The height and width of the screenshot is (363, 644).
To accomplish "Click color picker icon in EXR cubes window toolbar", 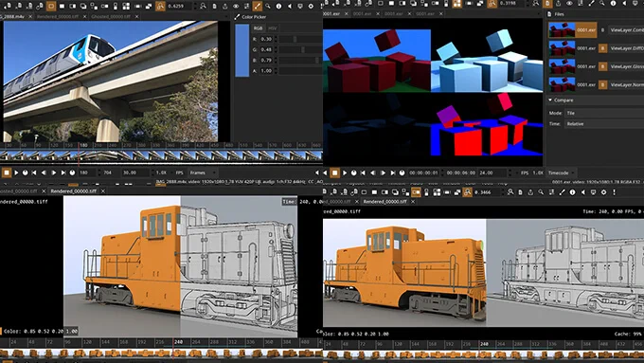I will (591, 4).
